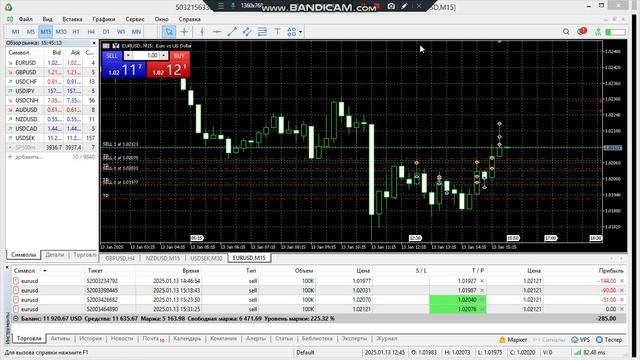Collapse the Баланс summary row
640x360 pixels.
[x=16, y=318]
